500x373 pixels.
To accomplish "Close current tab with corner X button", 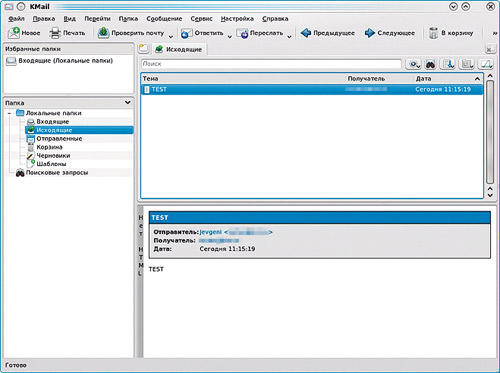I will click(489, 49).
